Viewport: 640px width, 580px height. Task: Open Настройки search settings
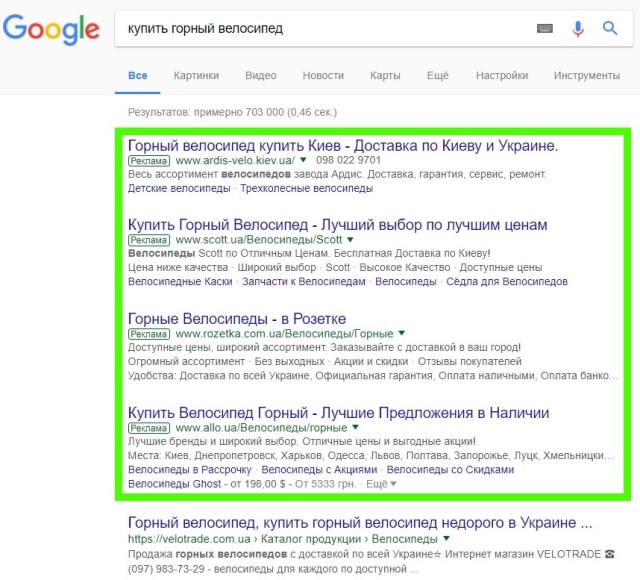(x=501, y=76)
